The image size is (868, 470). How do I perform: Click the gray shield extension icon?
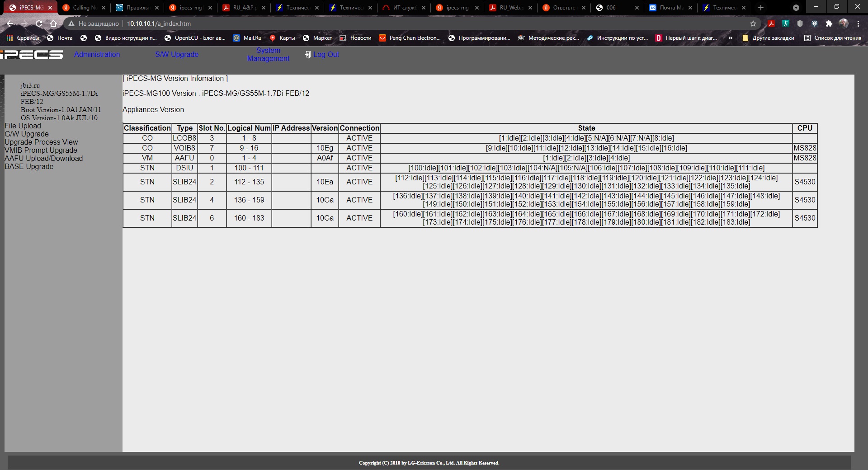pyautogui.click(x=800, y=23)
